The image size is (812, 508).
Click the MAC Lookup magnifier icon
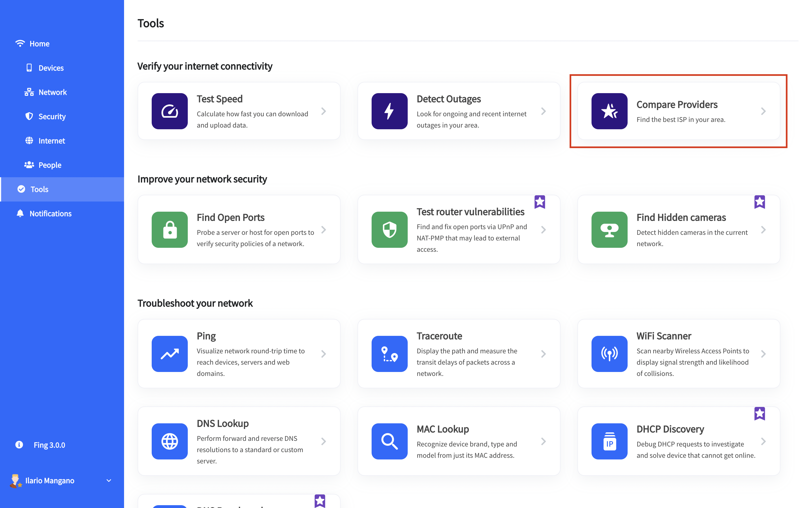click(389, 441)
